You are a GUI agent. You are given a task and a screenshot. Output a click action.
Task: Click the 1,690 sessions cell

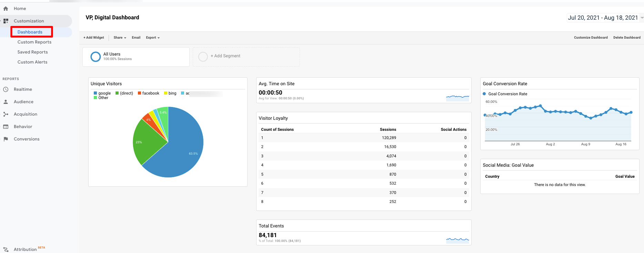click(391, 165)
